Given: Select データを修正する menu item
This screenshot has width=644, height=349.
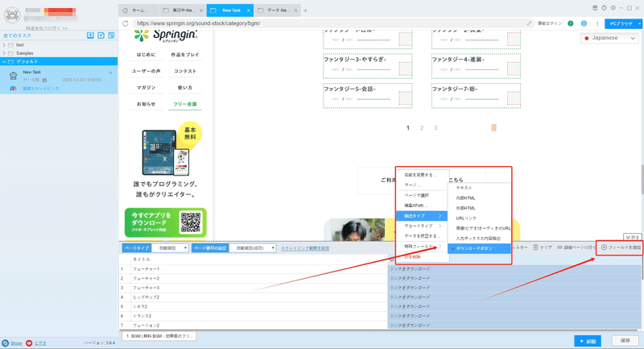Looking at the screenshot, I should pyautogui.click(x=422, y=236).
